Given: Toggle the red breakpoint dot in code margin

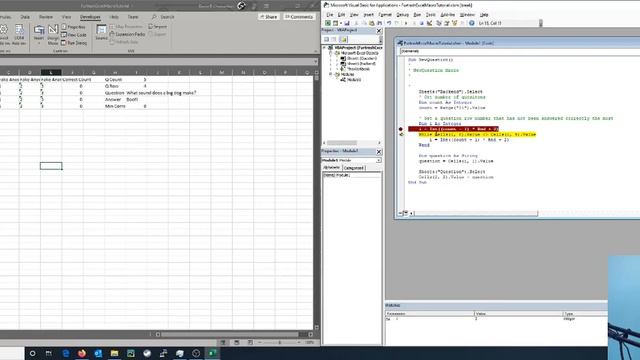Looking at the screenshot, I should coord(400,129).
